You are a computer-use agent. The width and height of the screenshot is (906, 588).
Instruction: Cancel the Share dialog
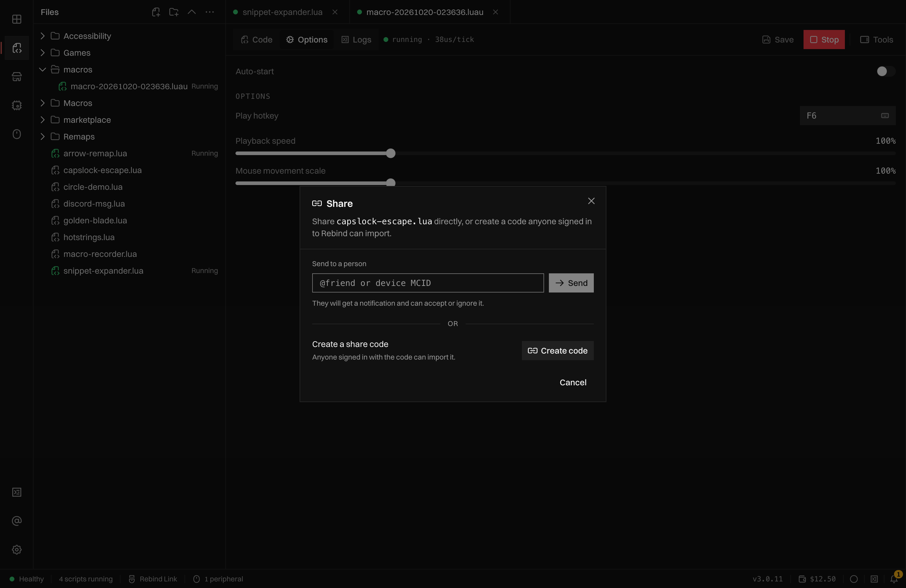[573, 383]
